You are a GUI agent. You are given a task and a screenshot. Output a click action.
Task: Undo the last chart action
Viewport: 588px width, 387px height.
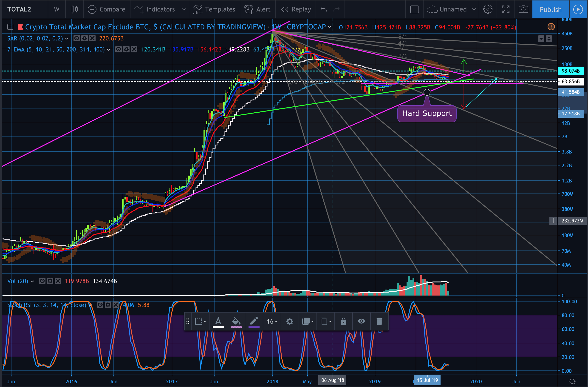323,9
